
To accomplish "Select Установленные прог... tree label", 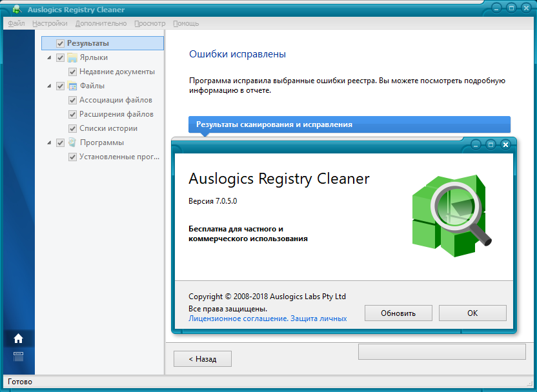I will coord(119,157).
